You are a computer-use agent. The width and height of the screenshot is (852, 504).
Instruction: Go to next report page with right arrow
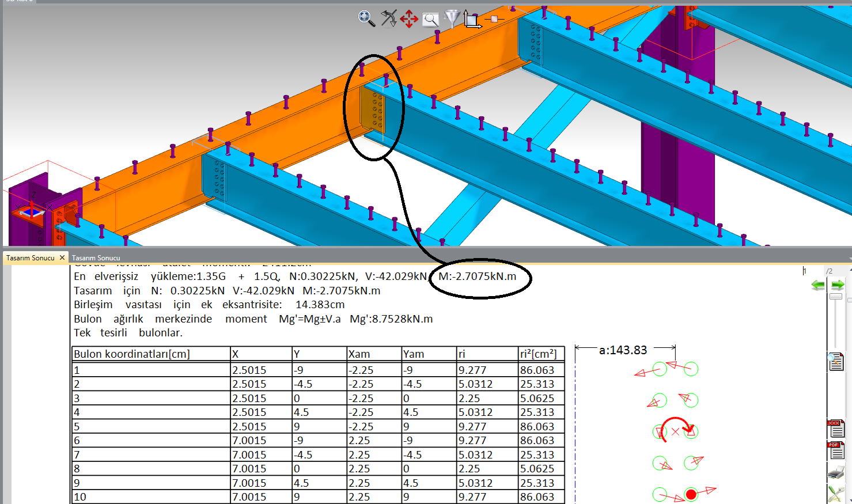tap(838, 285)
